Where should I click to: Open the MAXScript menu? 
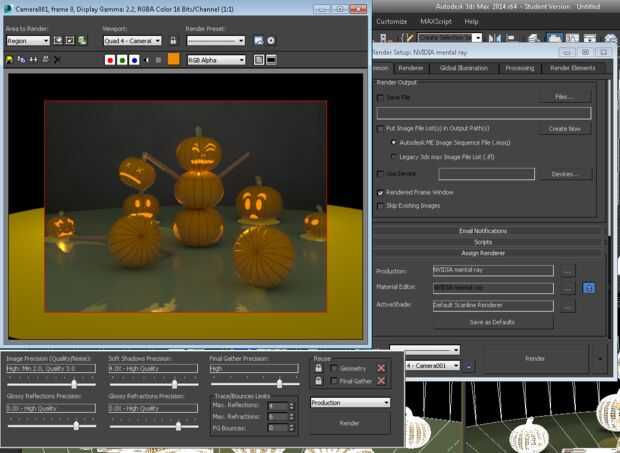(x=437, y=21)
